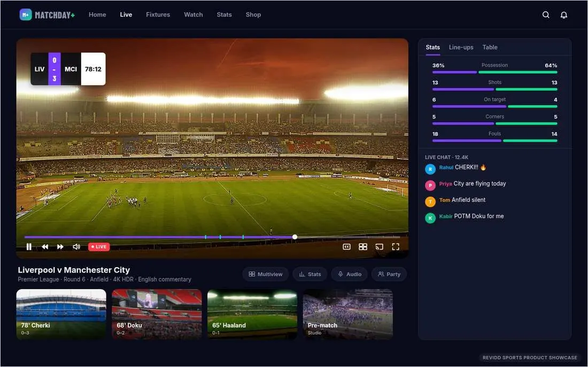Switch to the Table tab
The width and height of the screenshot is (588, 367).
[x=490, y=47]
